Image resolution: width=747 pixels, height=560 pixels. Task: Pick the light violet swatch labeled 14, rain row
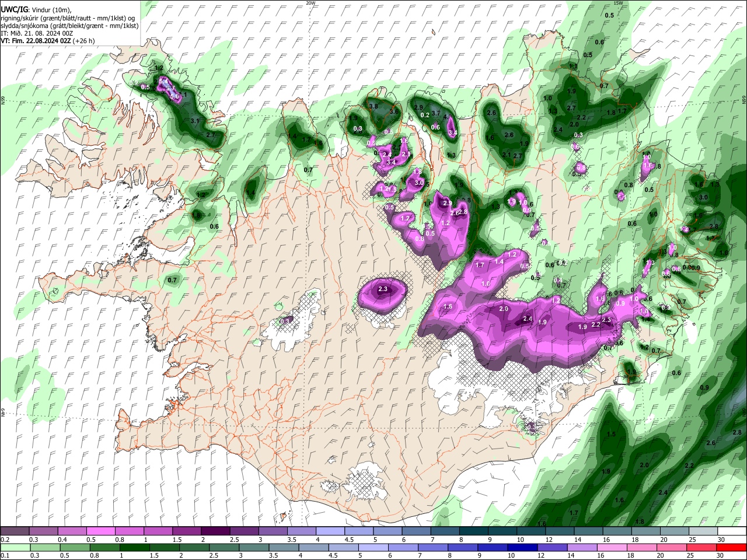pos(581,547)
